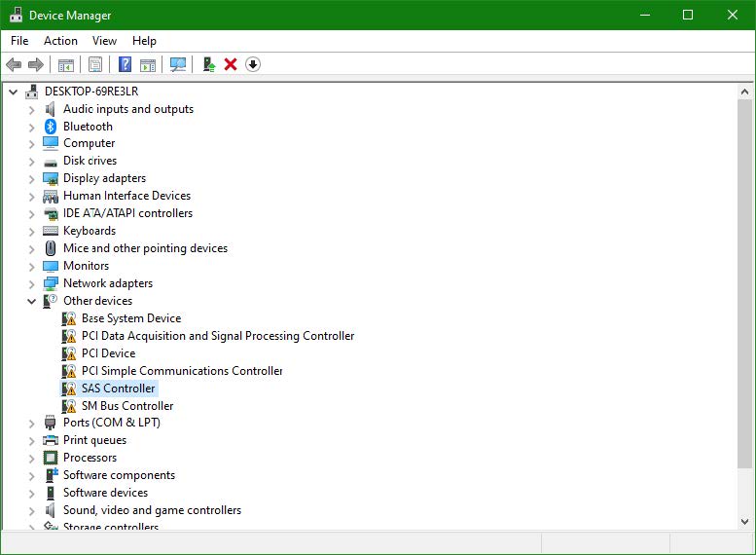756x555 pixels.
Task: Click the Software components icon
Action: click(52, 475)
